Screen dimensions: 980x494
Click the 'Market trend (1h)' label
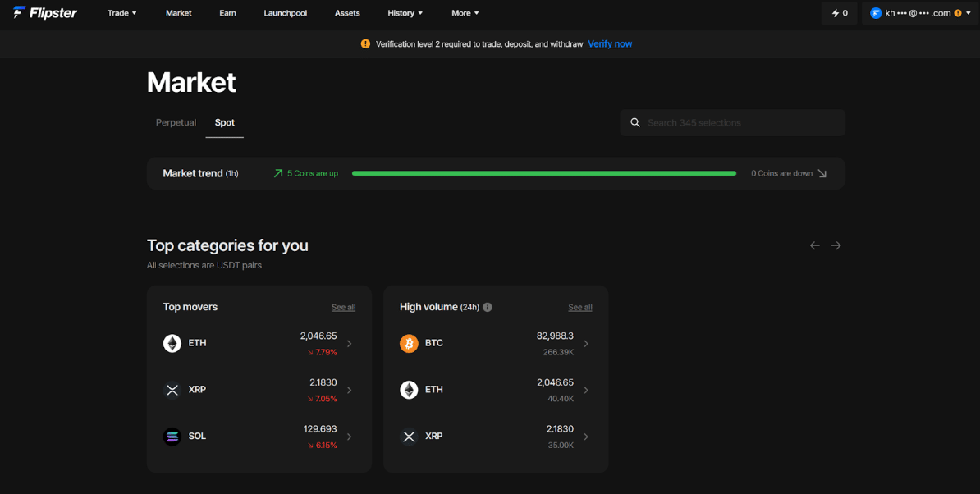coord(200,174)
